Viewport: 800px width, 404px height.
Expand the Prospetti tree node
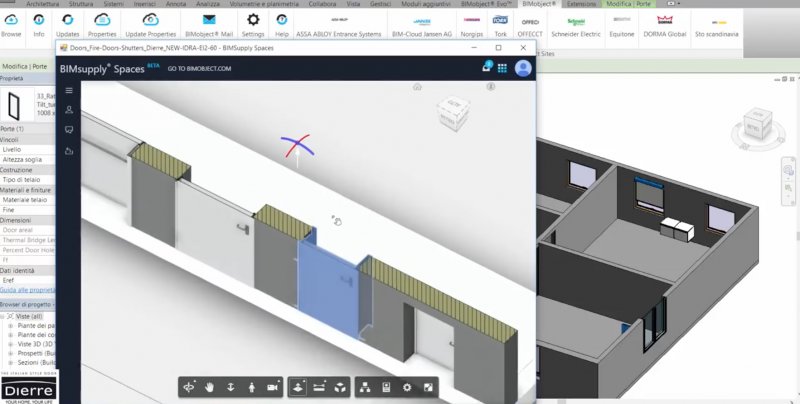(10, 353)
